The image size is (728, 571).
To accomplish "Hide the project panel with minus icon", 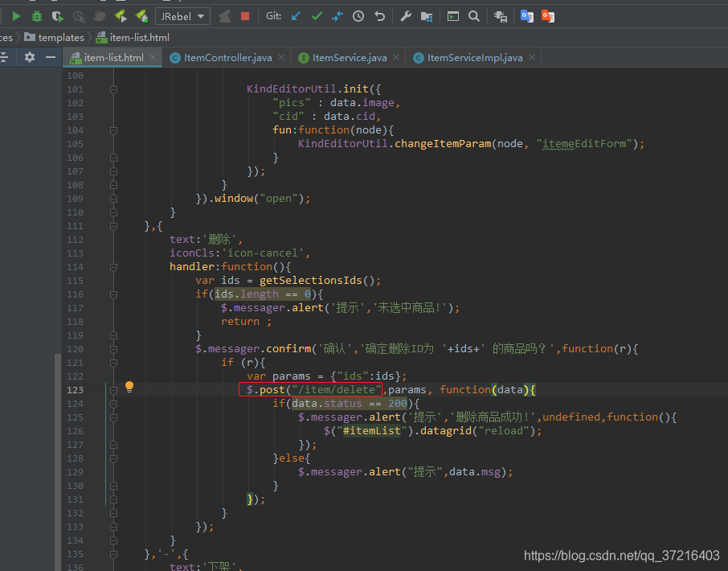I will click(x=51, y=58).
